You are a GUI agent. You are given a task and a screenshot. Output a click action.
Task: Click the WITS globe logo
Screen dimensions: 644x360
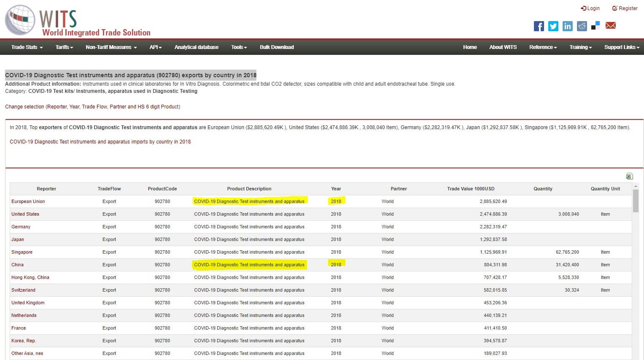click(20, 20)
